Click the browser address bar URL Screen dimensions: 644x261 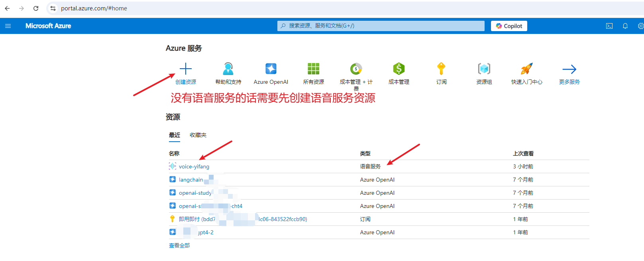94,8
